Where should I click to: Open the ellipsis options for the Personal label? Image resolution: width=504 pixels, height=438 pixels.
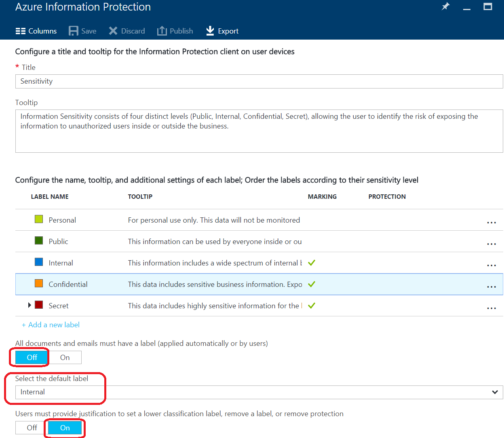pyautogui.click(x=491, y=222)
